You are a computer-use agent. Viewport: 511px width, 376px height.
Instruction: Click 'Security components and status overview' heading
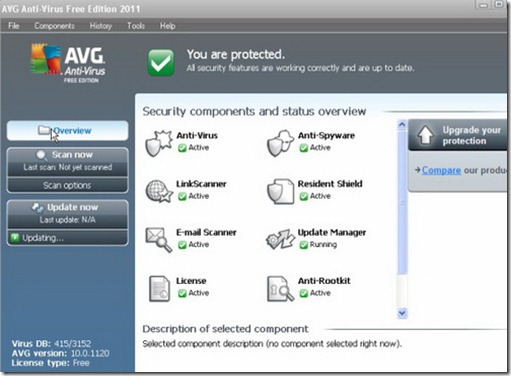click(254, 111)
